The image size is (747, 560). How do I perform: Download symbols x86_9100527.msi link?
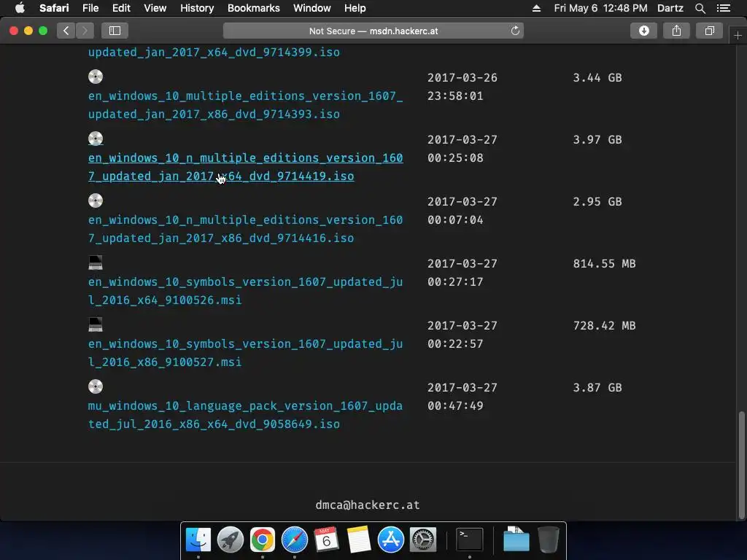coord(245,352)
